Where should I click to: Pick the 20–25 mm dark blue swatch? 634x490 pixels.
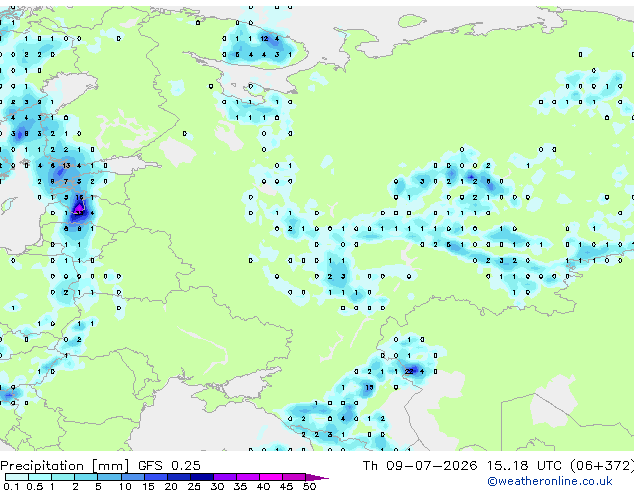click(179, 477)
